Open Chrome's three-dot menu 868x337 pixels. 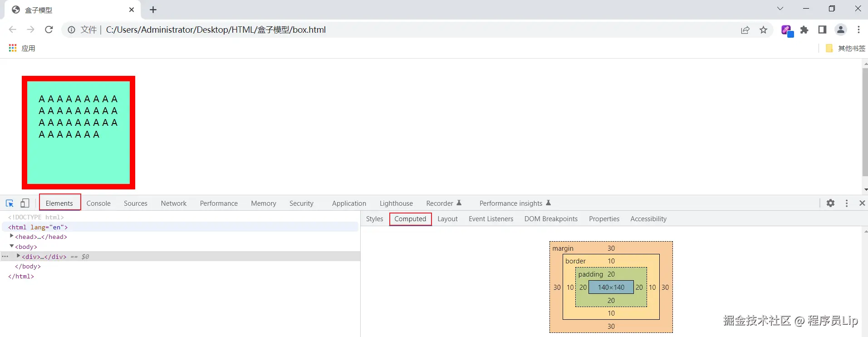[x=858, y=30]
